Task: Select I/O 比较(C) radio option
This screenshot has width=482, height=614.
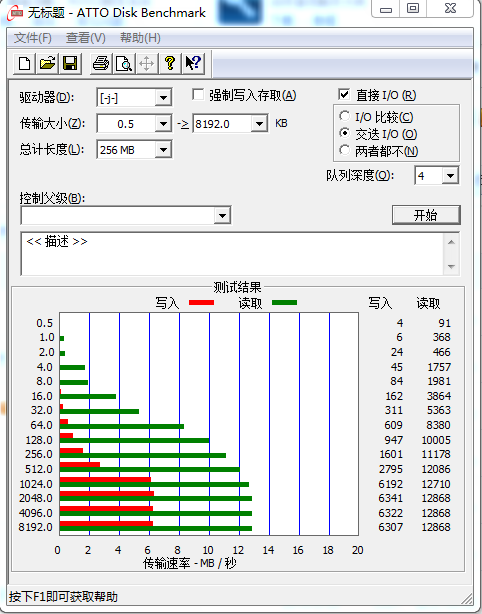Action: 344,116
